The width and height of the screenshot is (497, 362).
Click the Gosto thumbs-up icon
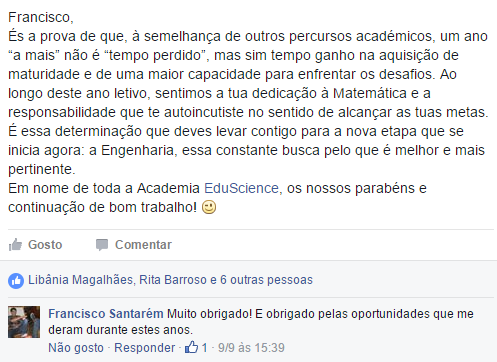tap(15, 245)
